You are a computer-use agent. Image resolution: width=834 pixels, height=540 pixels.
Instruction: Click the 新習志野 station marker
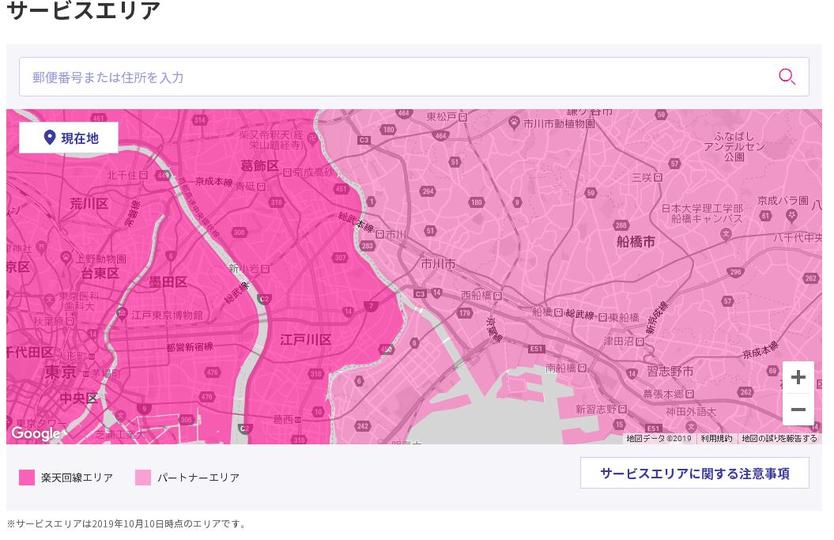[622, 409]
